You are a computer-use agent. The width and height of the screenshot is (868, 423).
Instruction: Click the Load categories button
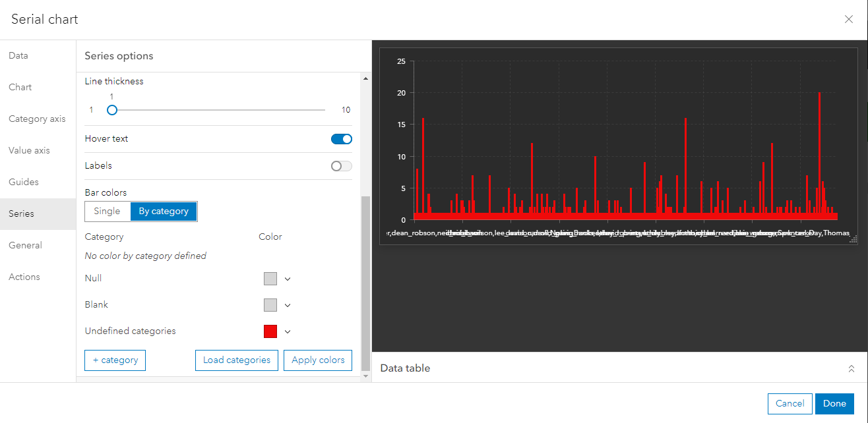(236, 360)
